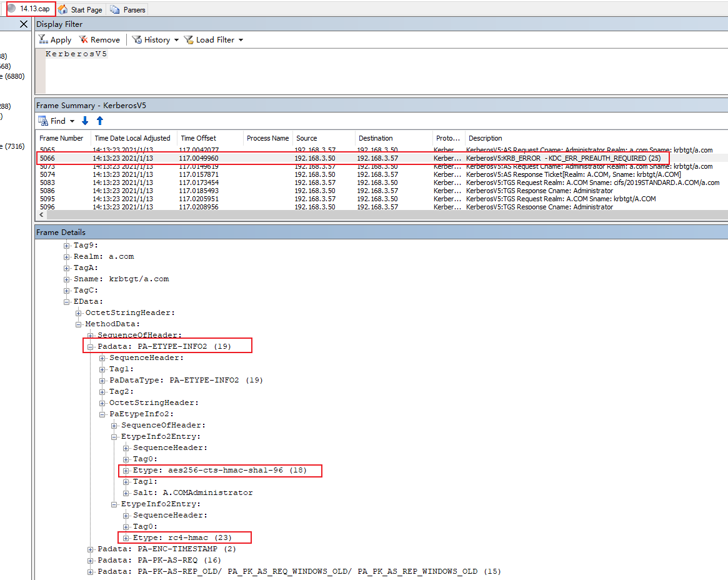Expand Salt: A.COMAdministrator node
This screenshot has width=728, height=580.
[x=126, y=493]
